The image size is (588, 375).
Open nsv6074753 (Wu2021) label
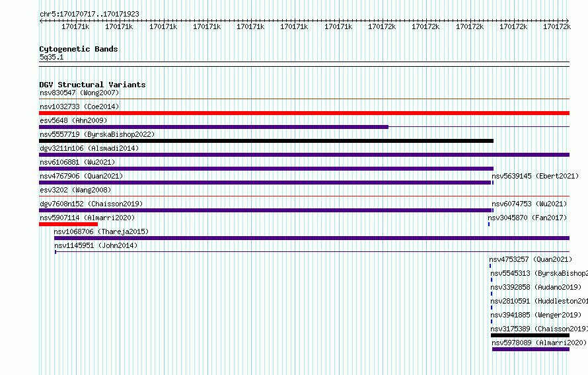point(529,204)
